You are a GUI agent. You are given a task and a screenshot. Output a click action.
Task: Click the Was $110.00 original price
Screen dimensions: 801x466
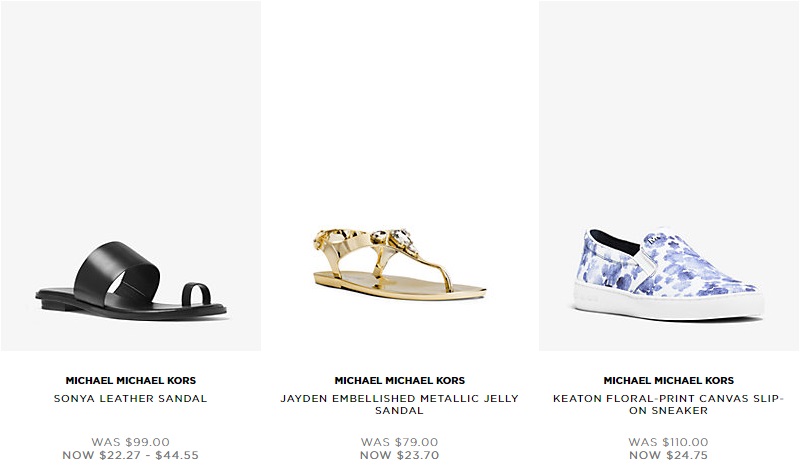(x=668, y=442)
